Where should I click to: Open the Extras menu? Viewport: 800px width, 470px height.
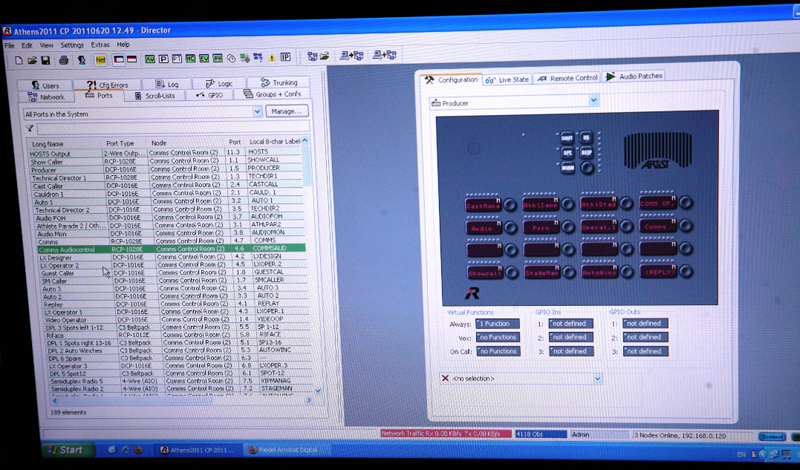(100, 45)
